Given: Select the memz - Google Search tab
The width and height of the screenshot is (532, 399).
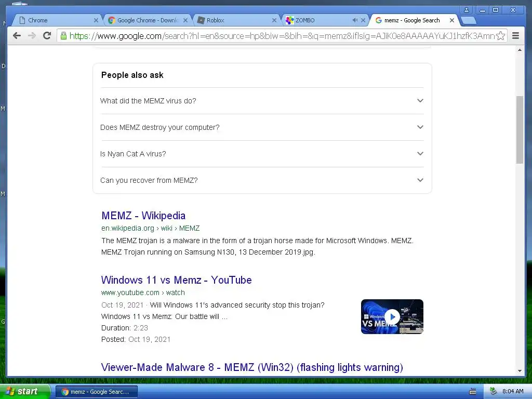Looking at the screenshot, I should pyautogui.click(x=412, y=20).
